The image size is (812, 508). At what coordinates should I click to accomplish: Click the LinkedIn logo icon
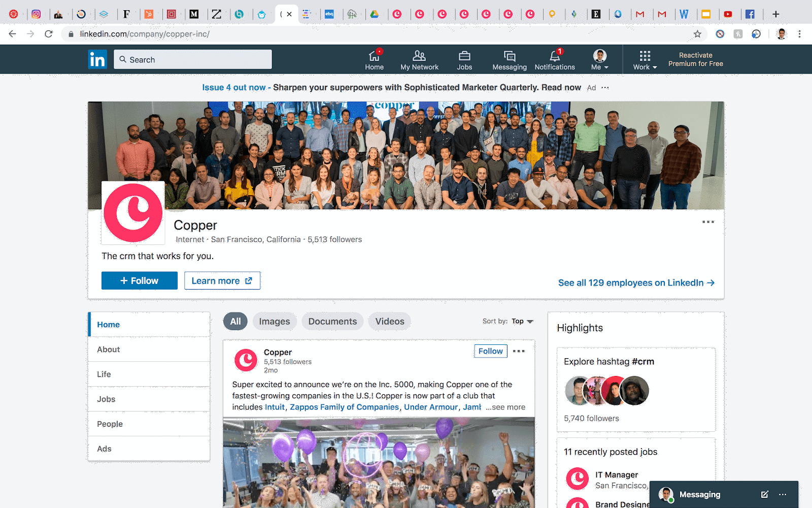tap(97, 59)
